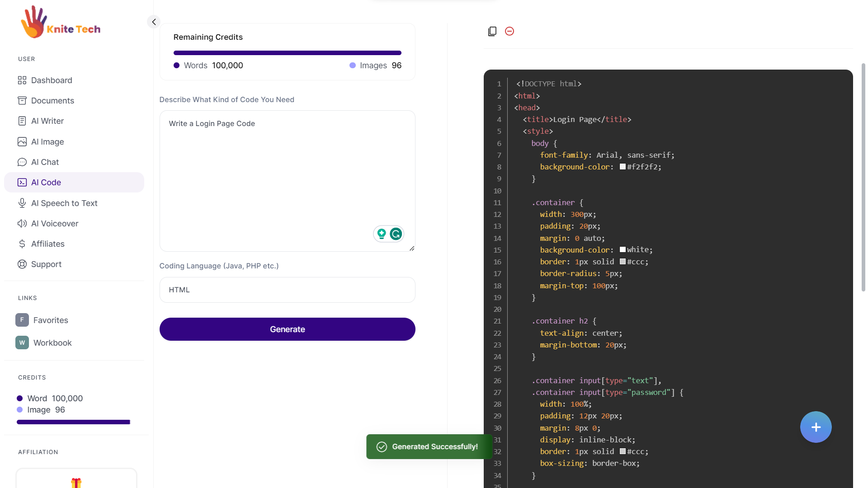The height and width of the screenshot is (488, 868).
Task: Go to AI Writer
Action: pos(47,121)
